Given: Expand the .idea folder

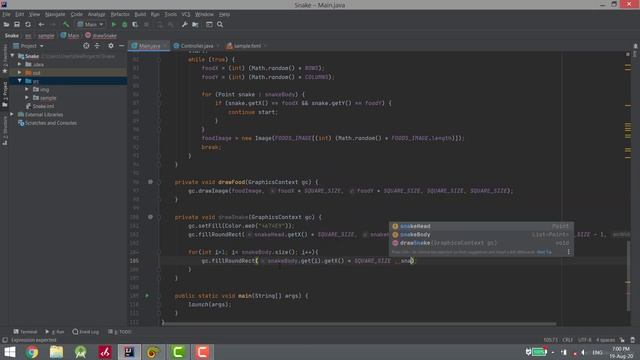Looking at the screenshot, I should tap(20, 64).
